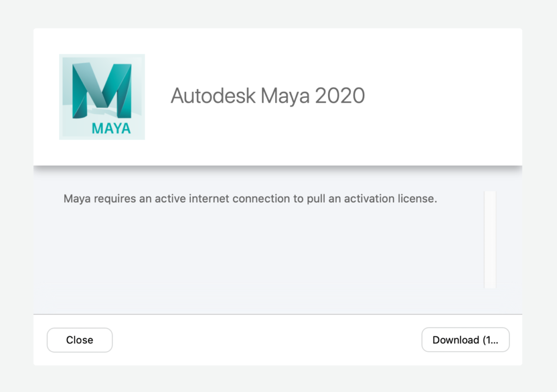The image size is (557, 392).
Task: Click the 2020 version number in the title
Action: point(340,96)
